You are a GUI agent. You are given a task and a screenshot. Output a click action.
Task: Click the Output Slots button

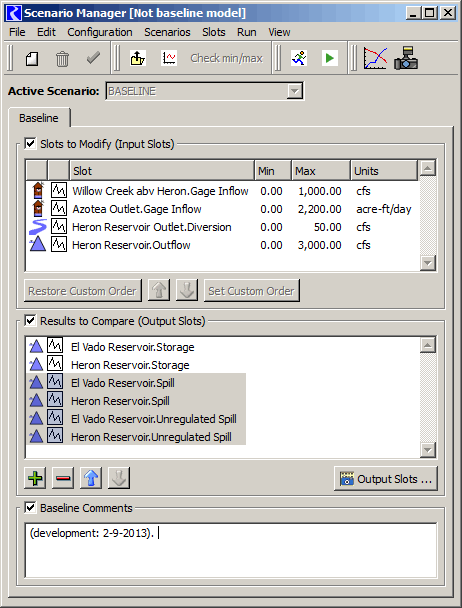[x=386, y=478]
